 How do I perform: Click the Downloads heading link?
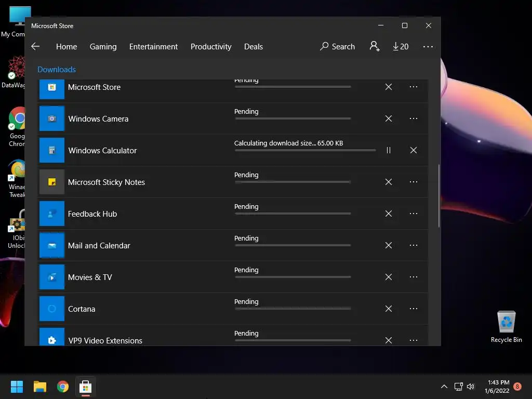[57, 70]
